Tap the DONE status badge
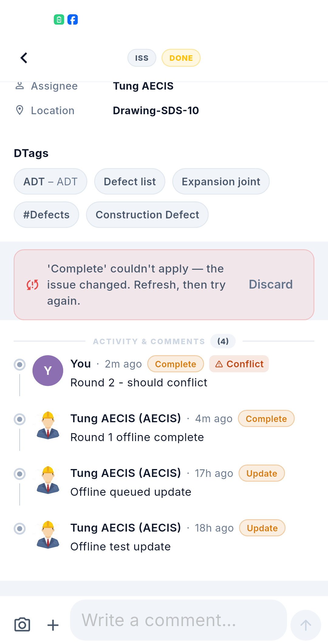 tap(181, 58)
